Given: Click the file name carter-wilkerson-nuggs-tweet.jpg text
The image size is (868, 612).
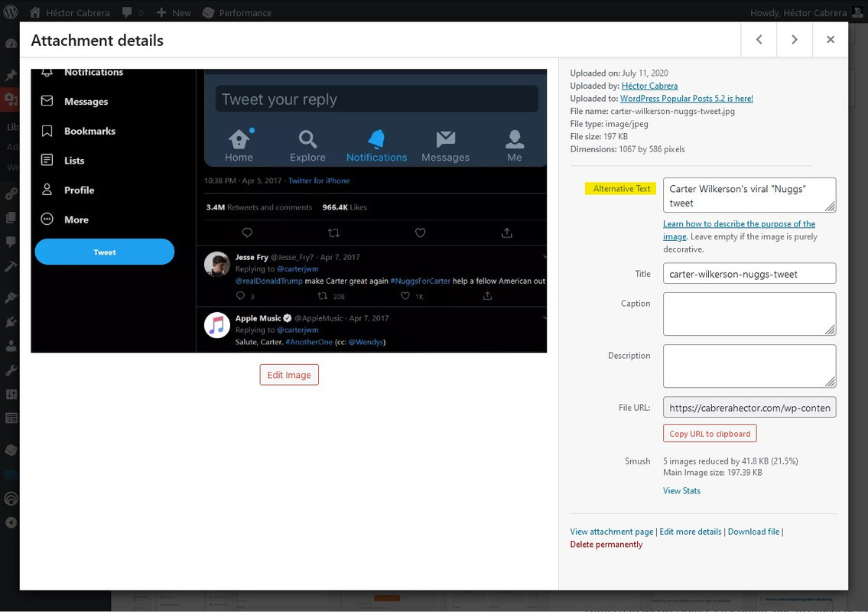Looking at the screenshot, I should point(672,112).
